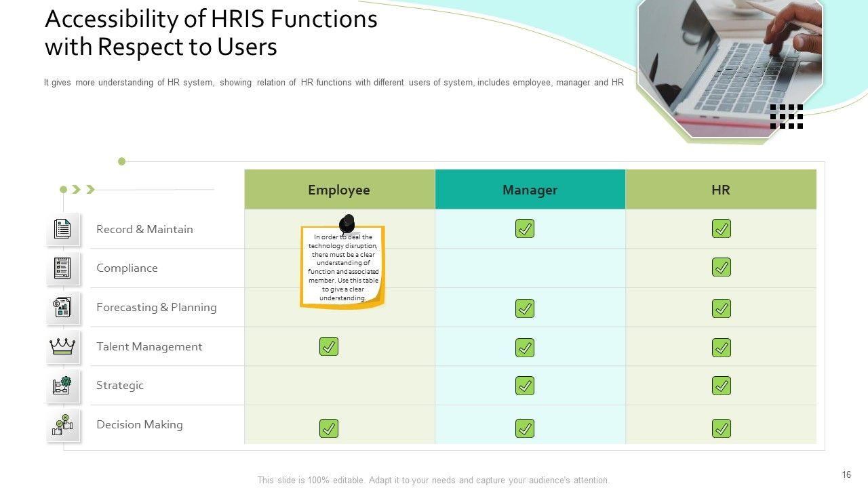
Task: Click the Strategic gear icon
Action: click(63, 386)
